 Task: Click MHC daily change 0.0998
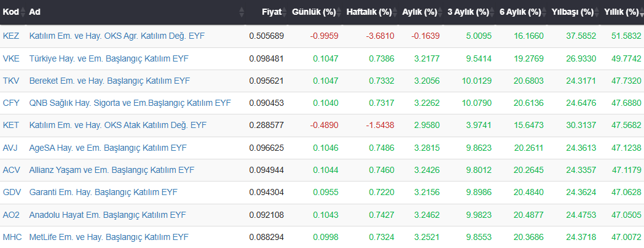(326, 237)
